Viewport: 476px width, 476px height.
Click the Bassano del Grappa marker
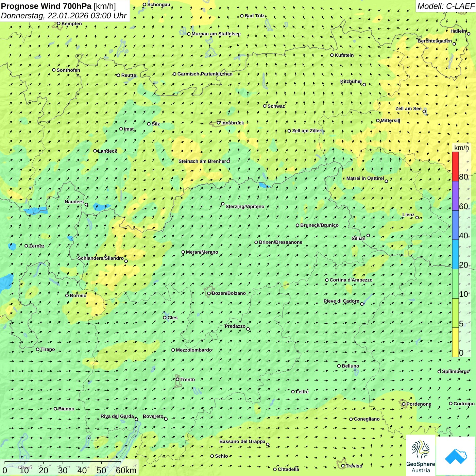click(268, 444)
